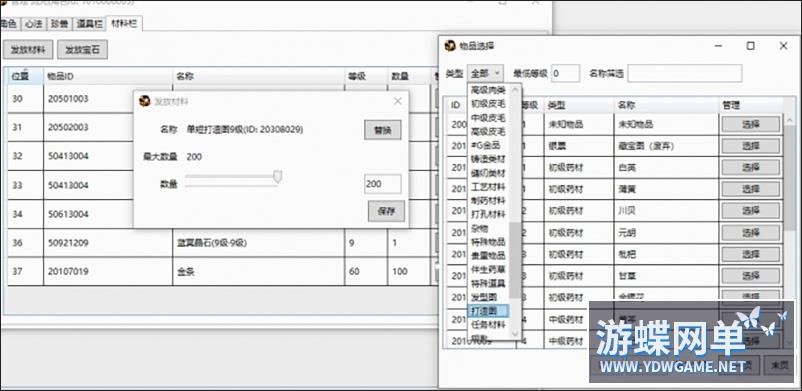Click the dropdown list's scroll-down arrow
Viewport: 802px width, 391px height.
(x=515, y=334)
